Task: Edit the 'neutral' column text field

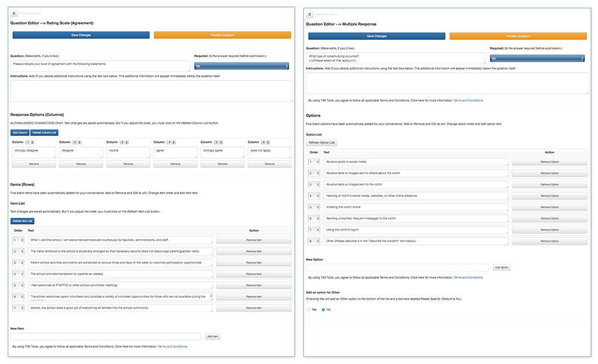Action: [x=128, y=152]
